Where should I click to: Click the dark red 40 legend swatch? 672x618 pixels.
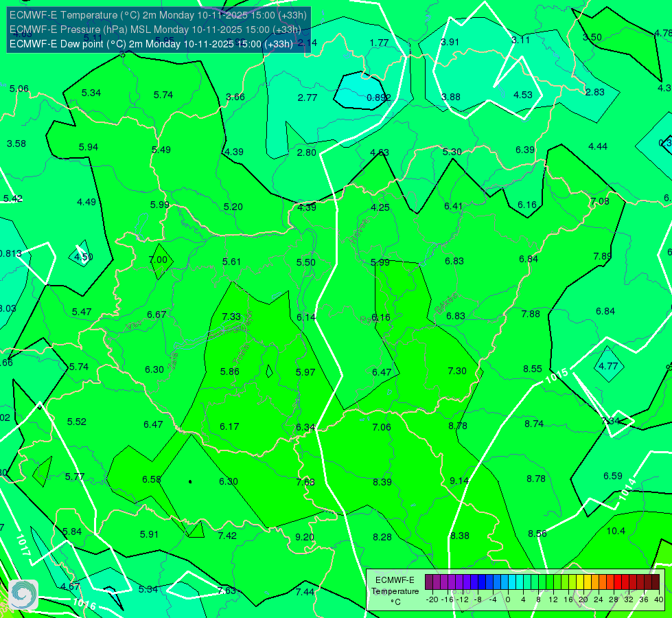pyautogui.click(x=656, y=582)
